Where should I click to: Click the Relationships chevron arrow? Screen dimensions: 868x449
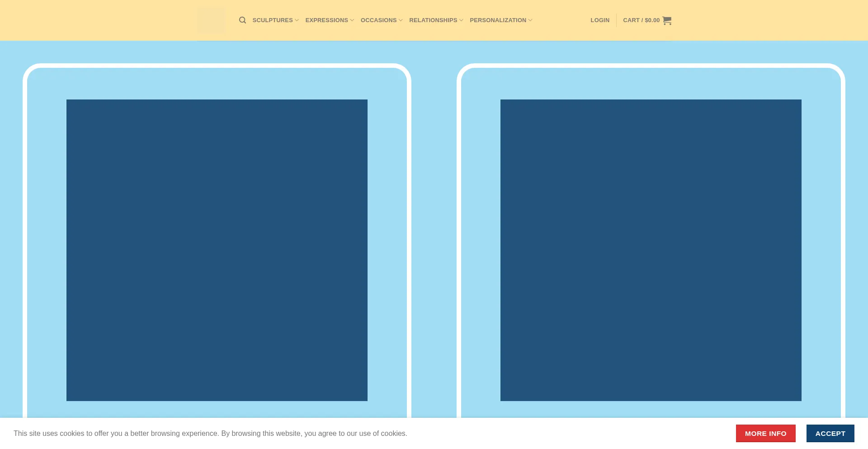pyautogui.click(x=461, y=20)
